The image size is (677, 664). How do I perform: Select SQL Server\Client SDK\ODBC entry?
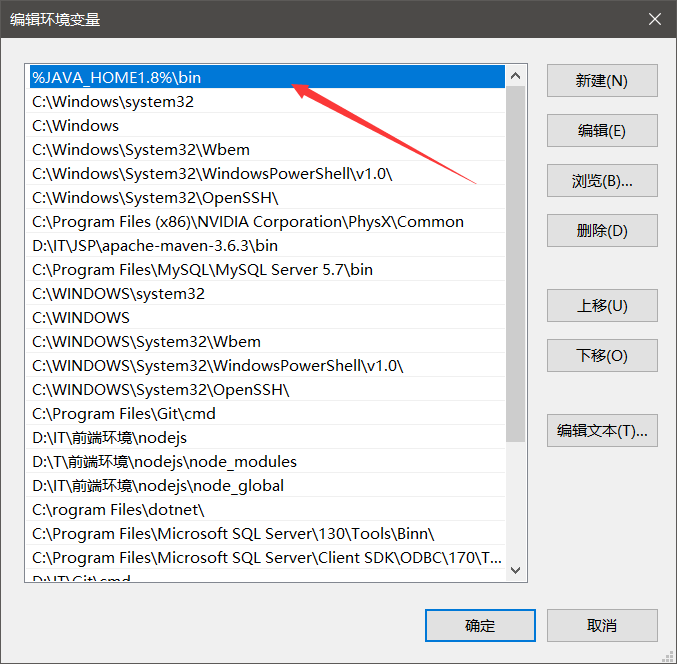pos(267,558)
